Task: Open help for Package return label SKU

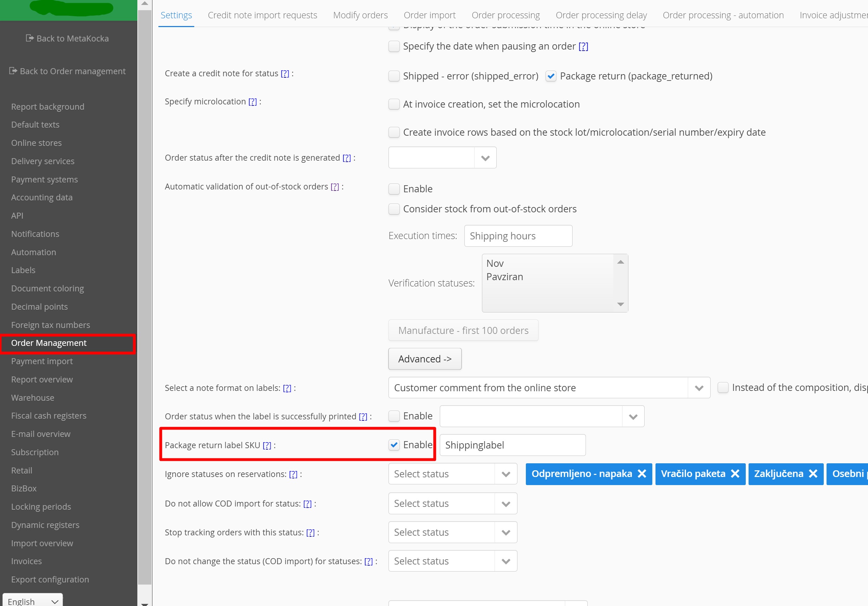Action: 267,445
